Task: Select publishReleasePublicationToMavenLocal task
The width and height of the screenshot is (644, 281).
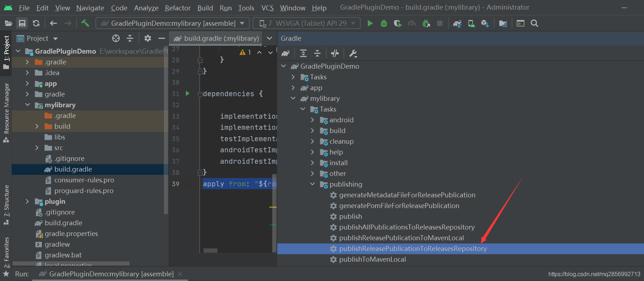Action: 401,238
